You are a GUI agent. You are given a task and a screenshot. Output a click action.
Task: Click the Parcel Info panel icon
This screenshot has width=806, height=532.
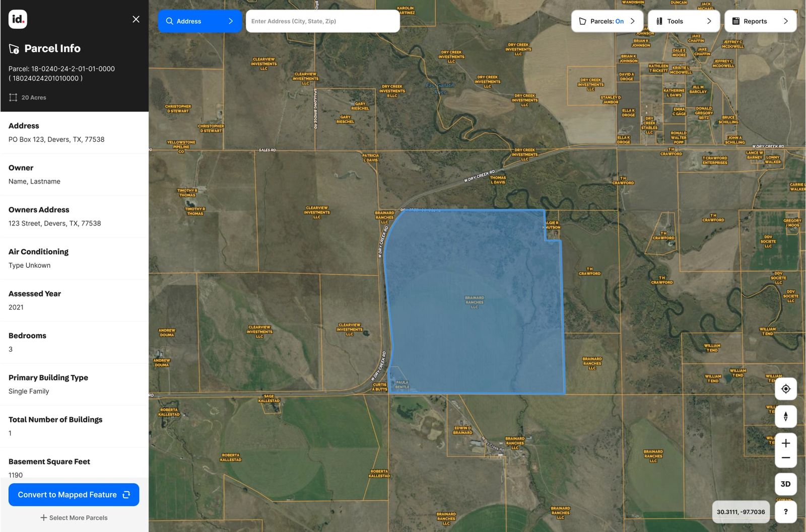tap(15, 48)
